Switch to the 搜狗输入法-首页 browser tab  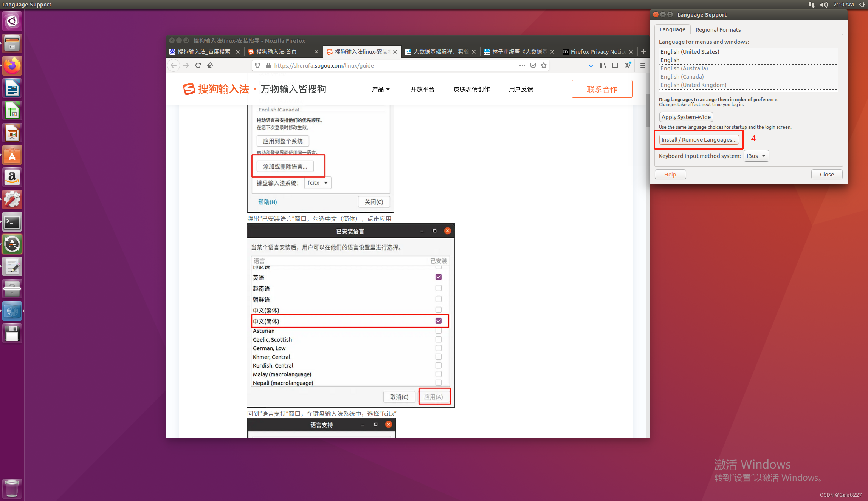click(277, 51)
